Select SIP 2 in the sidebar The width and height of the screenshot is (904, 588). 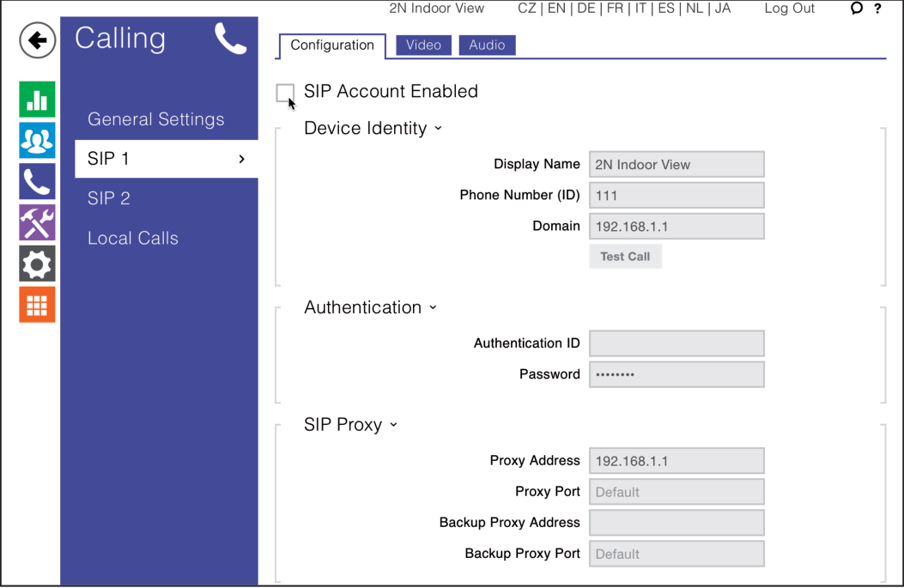coord(109,198)
